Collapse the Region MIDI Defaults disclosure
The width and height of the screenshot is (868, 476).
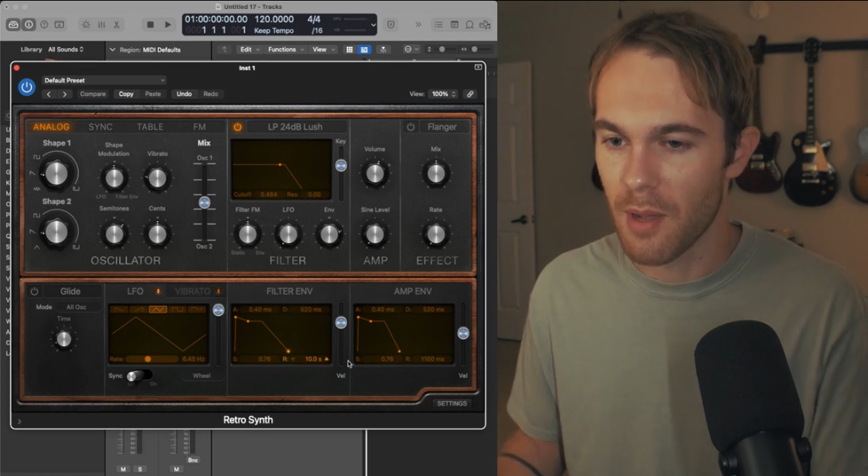(x=112, y=49)
